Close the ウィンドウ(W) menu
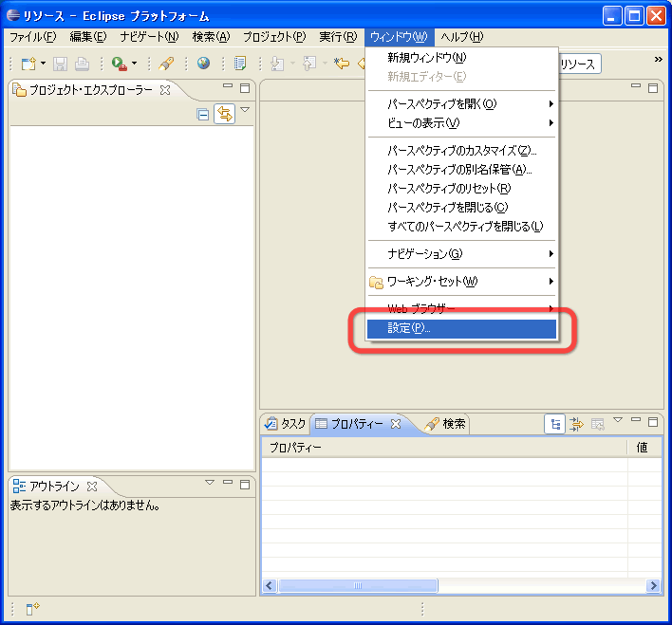The height and width of the screenshot is (625, 672). tap(399, 37)
